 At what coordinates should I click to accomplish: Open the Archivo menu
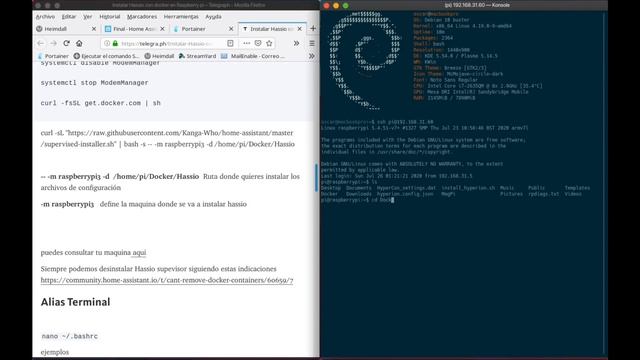(x=45, y=17)
